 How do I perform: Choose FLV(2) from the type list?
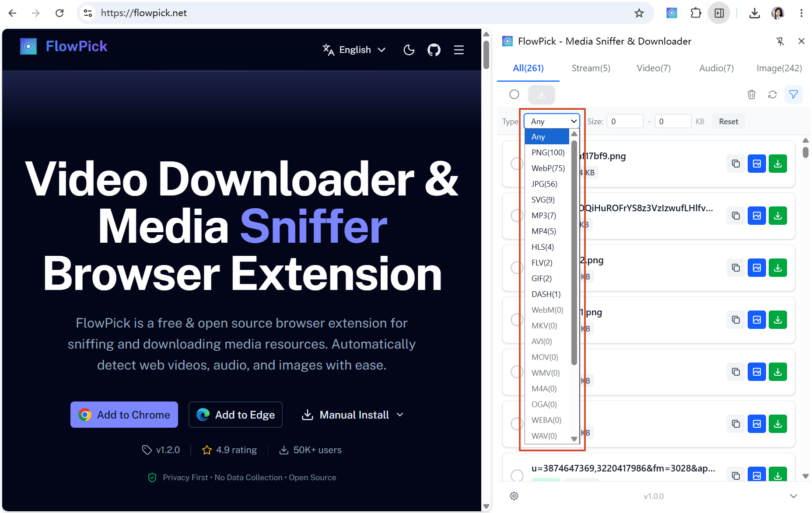coord(547,263)
